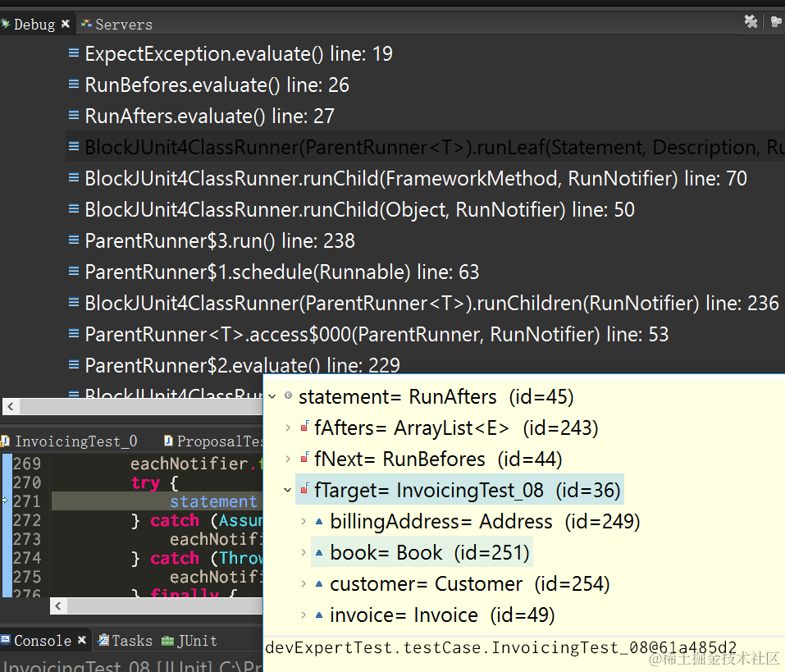Click the private field icon beside fAfters
The height and width of the screenshot is (672, 785).
tap(304, 427)
